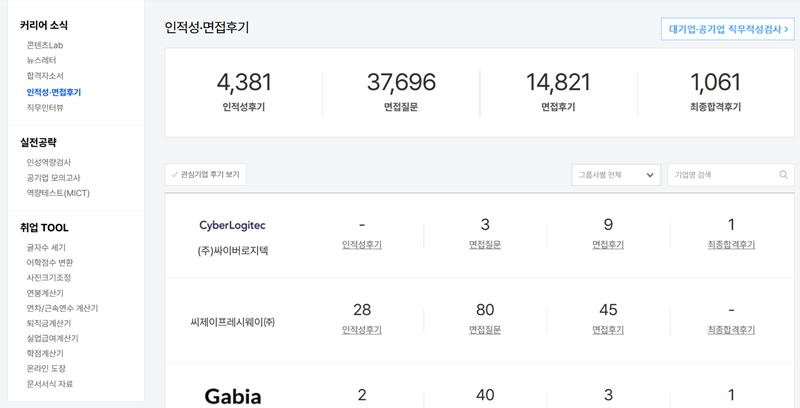Click company name (주)싸이버로지텍
Viewport: 800px width, 408px height.
[x=233, y=251]
